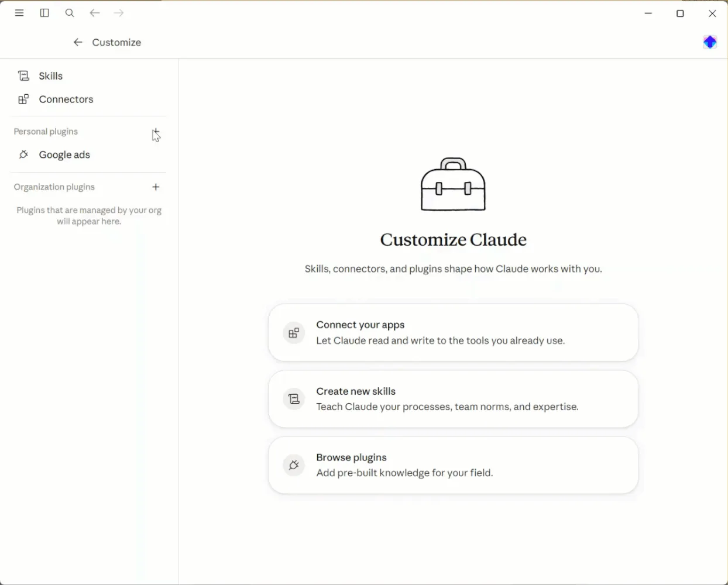Open the Browse plugins card
Image resolution: width=728 pixels, height=585 pixels.
(x=454, y=465)
